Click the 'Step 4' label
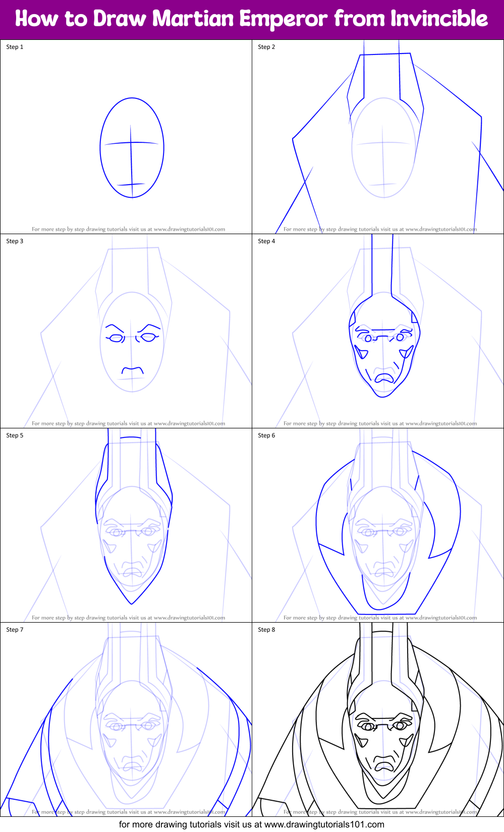504x832 pixels. pyautogui.click(x=266, y=241)
